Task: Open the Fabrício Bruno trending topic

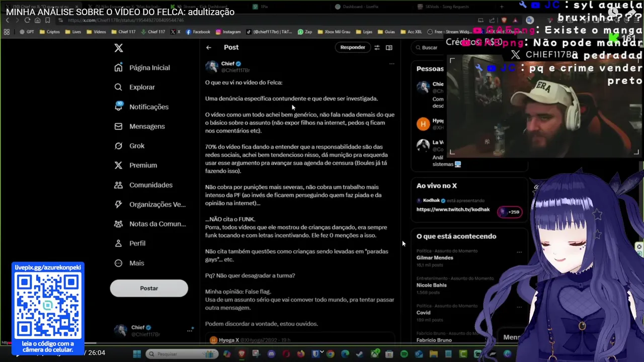Action: click(x=434, y=340)
